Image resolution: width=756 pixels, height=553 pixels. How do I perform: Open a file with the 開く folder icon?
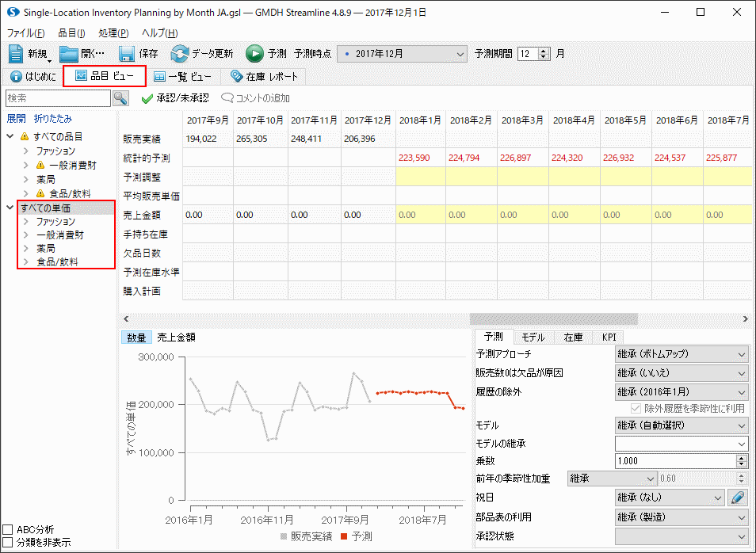click(70, 54)
